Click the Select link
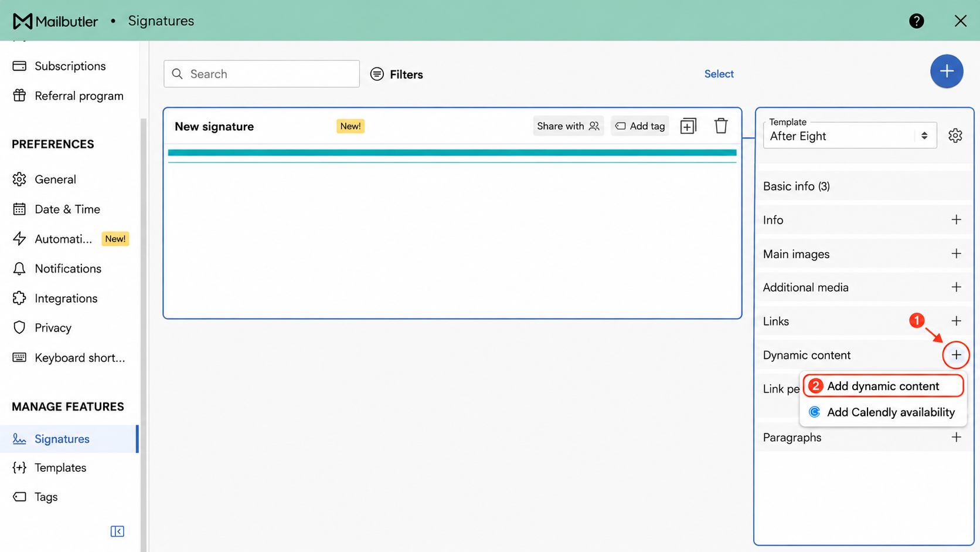 point(719,74)
